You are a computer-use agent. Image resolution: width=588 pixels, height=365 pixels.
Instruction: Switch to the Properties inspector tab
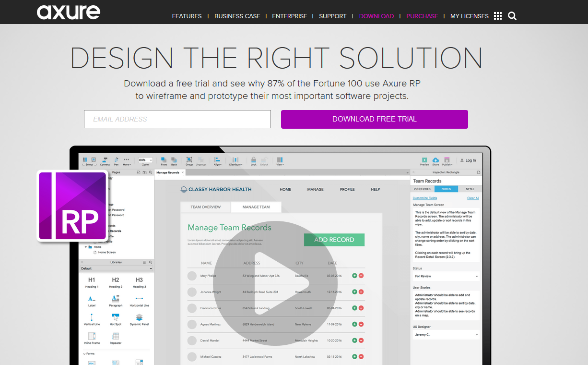point(422,189)
